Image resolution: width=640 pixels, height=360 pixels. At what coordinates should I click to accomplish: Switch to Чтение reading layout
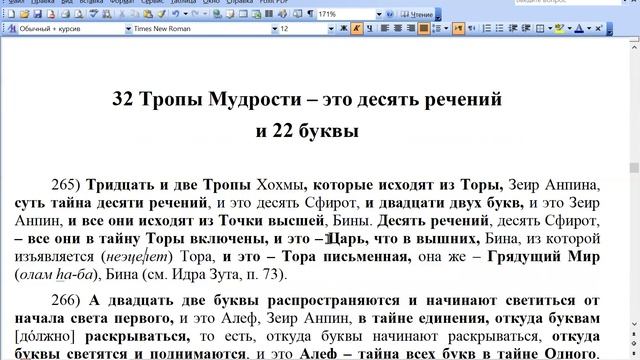(417, 14)
